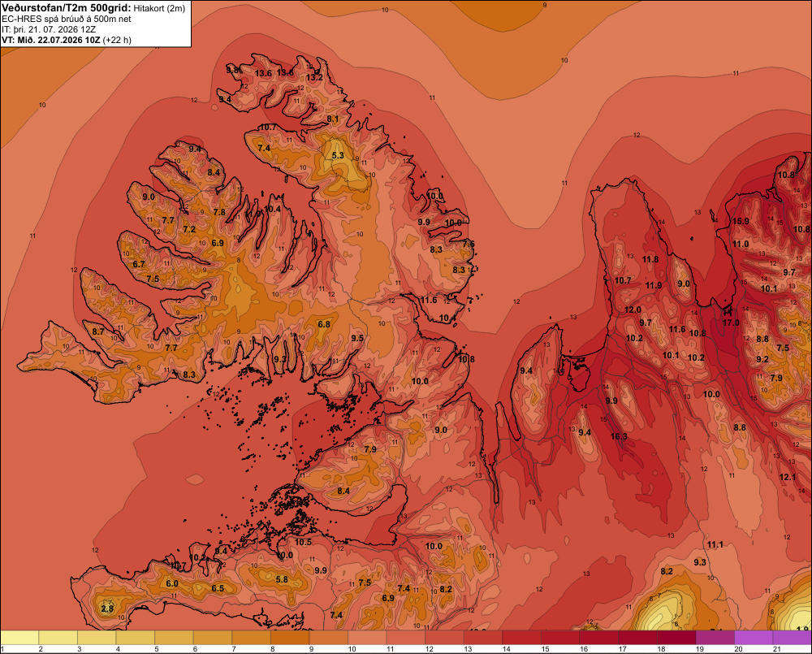Click the 15.9 temperature value
This screenshot has width=812, height=654.
point(741,221)
